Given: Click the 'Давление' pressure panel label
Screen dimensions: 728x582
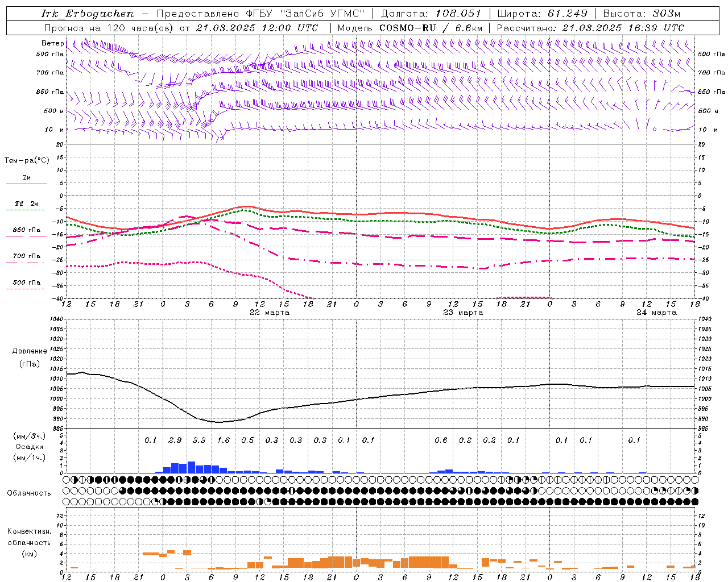Looking at the screenshot, I should tap(30, 351).
